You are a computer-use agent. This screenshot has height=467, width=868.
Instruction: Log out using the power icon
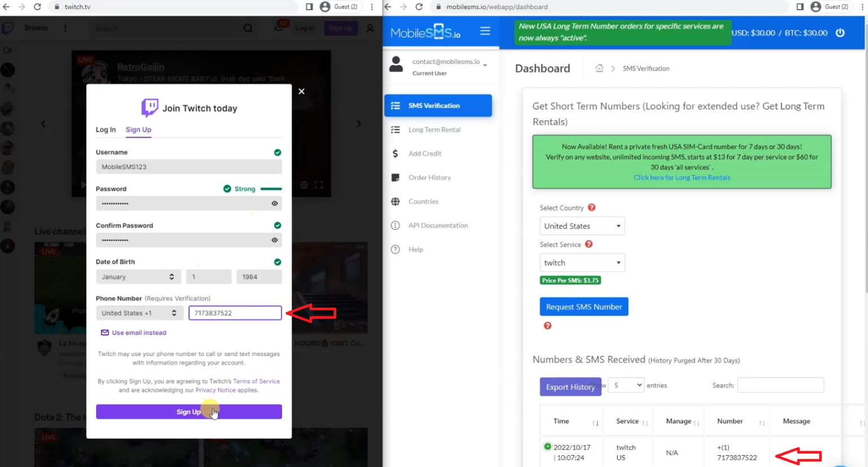(840, 32)
